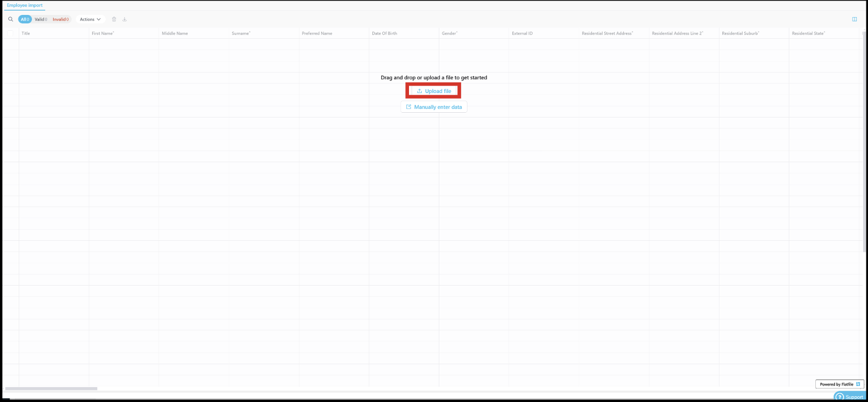Click the Gender column header

pyautogui.click(x=449, y=33)
